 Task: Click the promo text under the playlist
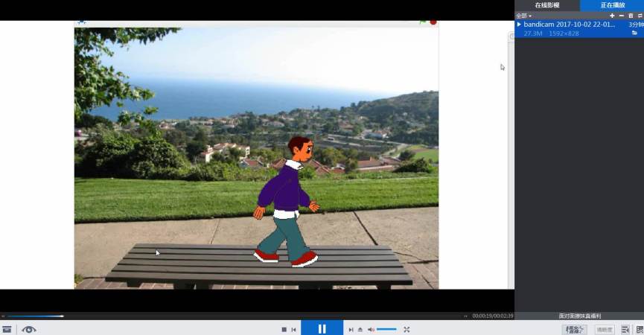(579, 316)
